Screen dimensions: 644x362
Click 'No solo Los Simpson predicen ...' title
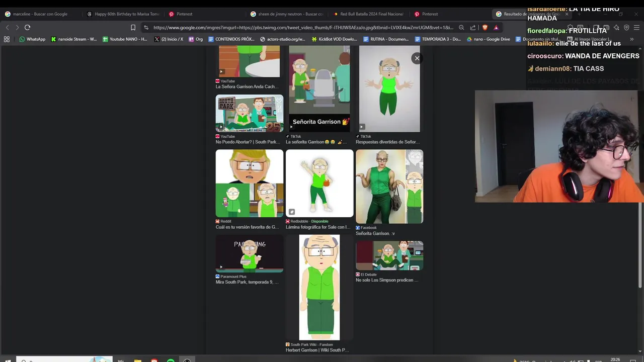387,280
